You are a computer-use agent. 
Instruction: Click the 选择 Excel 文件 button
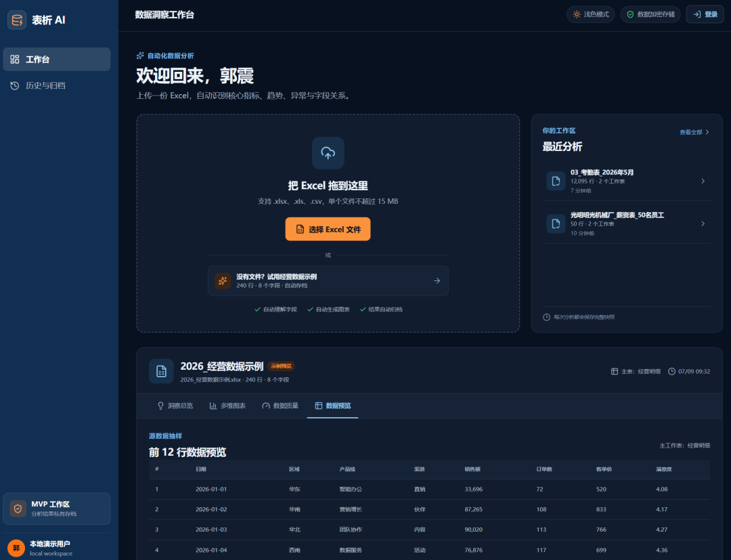(328, 229)
